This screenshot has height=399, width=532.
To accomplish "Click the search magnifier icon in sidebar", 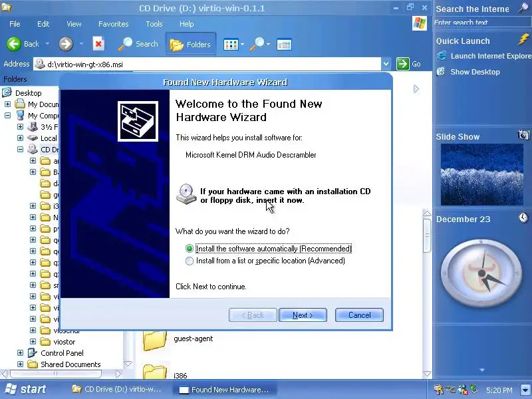I will (524, 7).
